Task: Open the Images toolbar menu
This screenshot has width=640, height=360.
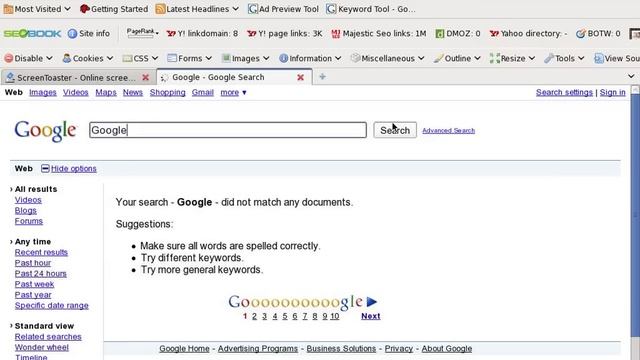Action: point(245,58)
